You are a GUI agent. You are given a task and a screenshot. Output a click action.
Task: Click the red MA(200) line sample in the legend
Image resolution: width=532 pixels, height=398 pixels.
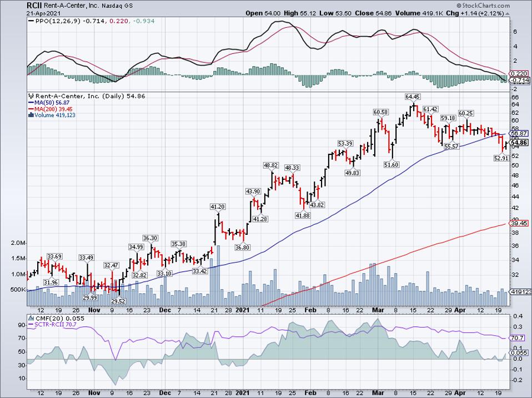[x=31, y=109]
